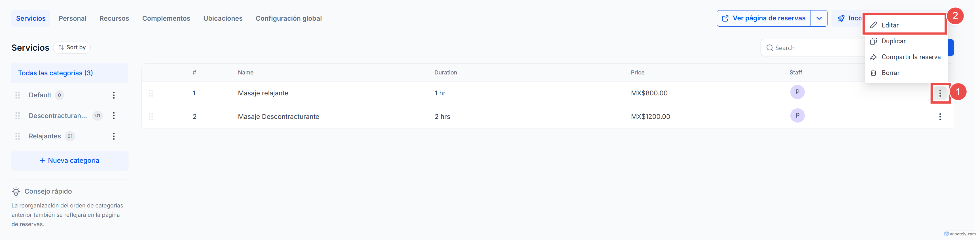This screenshot has width=980, height=240.
Task: Go to the Configuración global tab
Action: tap(288, 18)
